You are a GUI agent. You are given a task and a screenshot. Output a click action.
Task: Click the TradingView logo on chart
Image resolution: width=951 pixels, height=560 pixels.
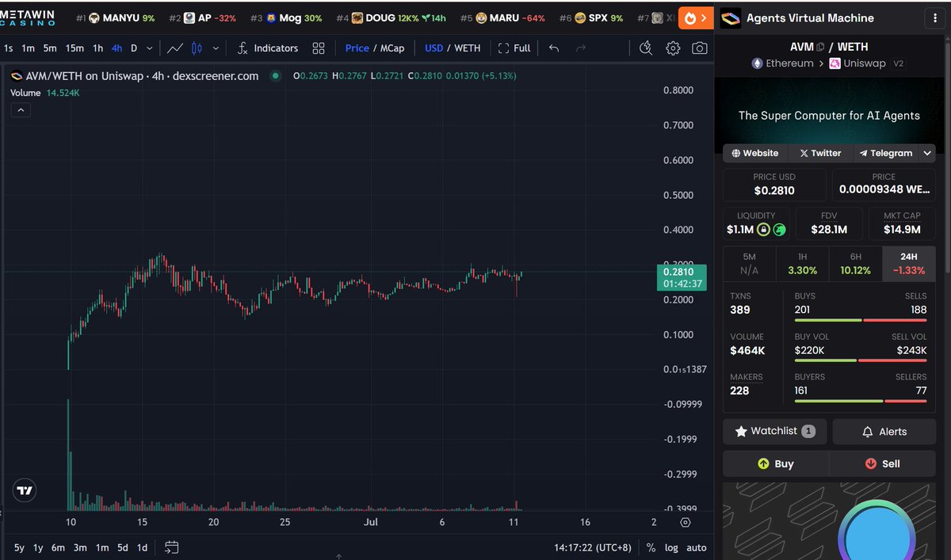pyautogui.click(x=25, y=490)
